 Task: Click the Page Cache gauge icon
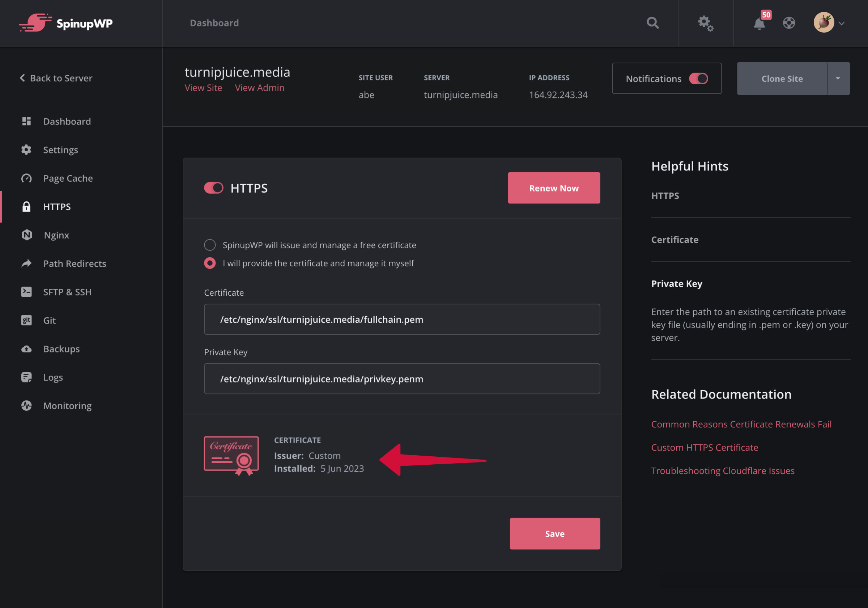(26, 178)
